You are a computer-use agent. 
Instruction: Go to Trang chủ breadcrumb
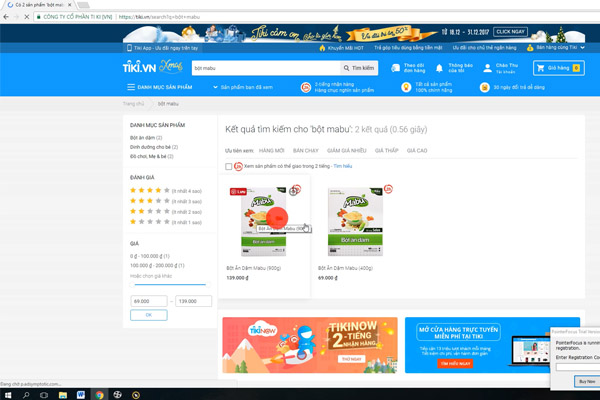[x=134, y=104]
